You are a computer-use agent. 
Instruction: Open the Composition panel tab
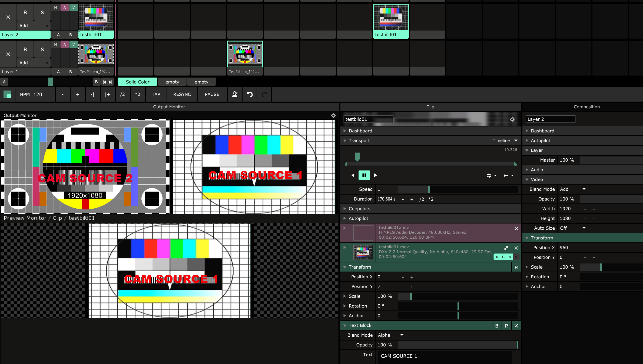click(586, 107)
